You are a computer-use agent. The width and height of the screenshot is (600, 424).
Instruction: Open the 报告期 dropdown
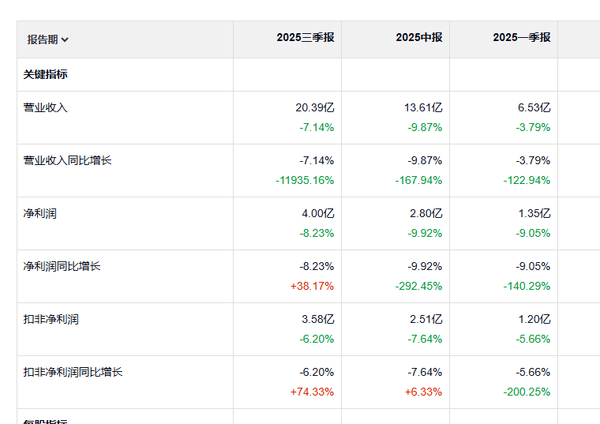pos(48,39)
